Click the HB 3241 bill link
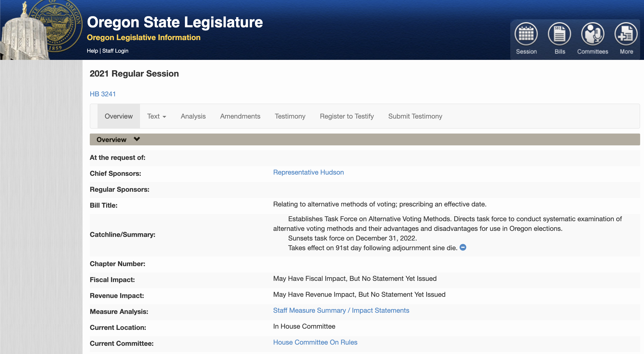This screenshot has height=354, width=644. pos(103,94)
